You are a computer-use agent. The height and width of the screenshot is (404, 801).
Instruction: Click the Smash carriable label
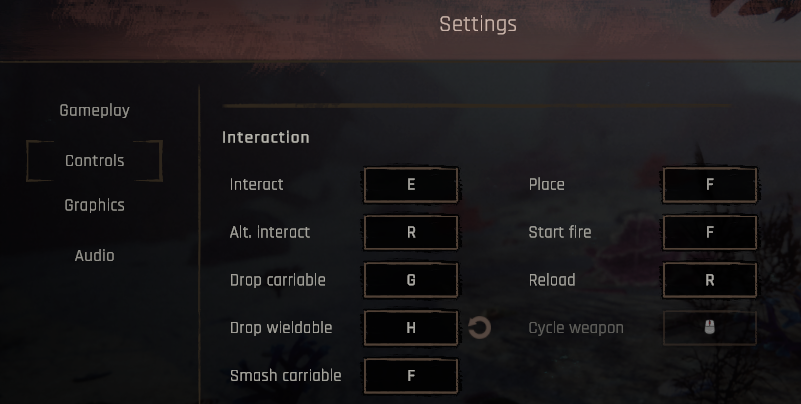[x=286, y=376]
